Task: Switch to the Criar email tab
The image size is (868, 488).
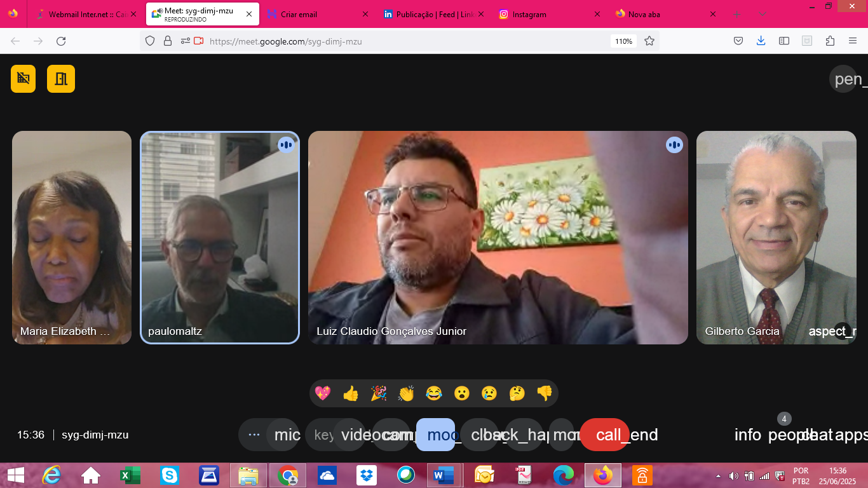Action: (x=299, y=14)
